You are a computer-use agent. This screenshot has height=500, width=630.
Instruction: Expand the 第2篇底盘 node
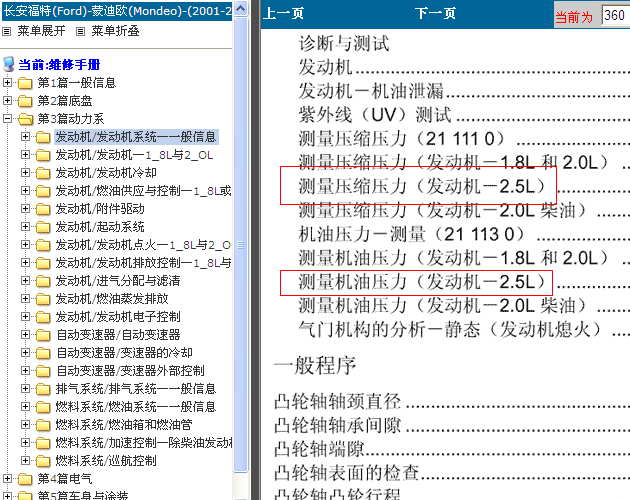click(x=7, y=100)
